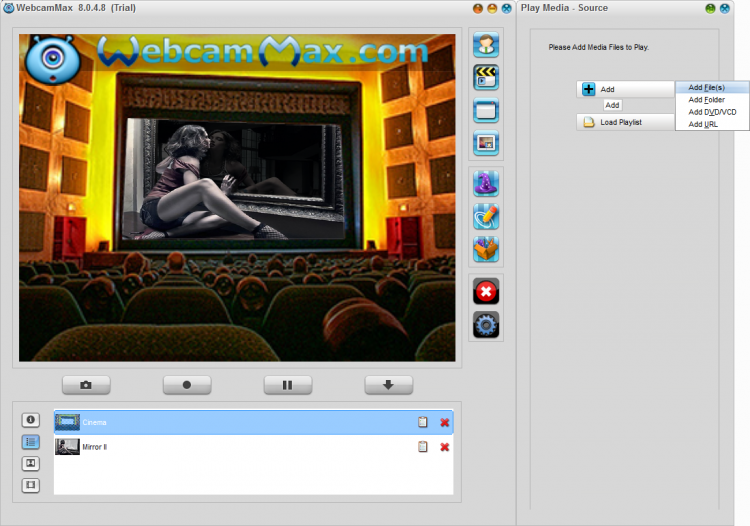Click the blue plus icon on Add

[588, 89]
